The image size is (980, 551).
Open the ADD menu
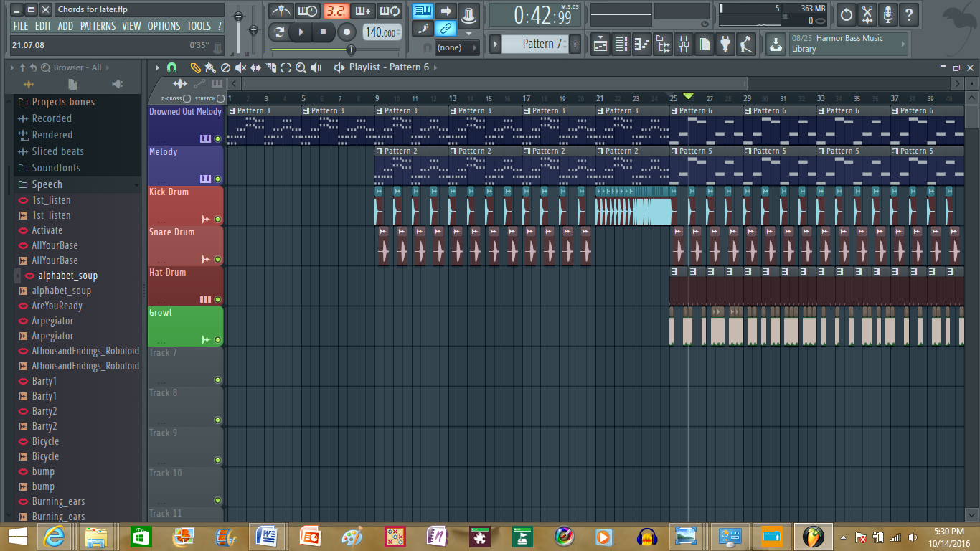(65, 26)
